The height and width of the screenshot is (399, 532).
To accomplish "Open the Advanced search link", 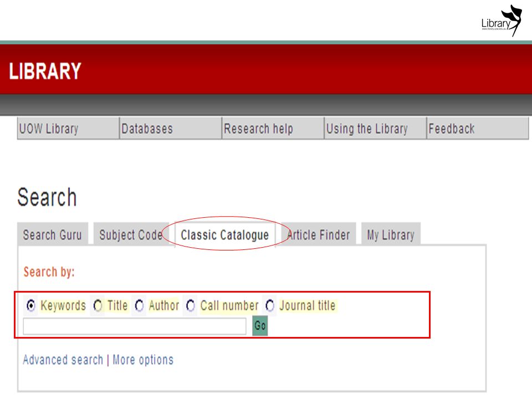I will pos(63,360).
